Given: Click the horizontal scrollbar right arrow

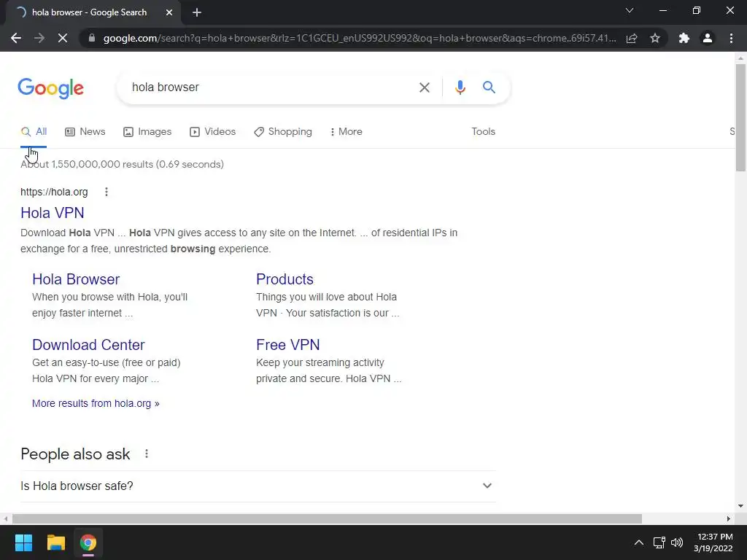Looking at the screenshot, I should pyautogui.click(x=728, y=518).
